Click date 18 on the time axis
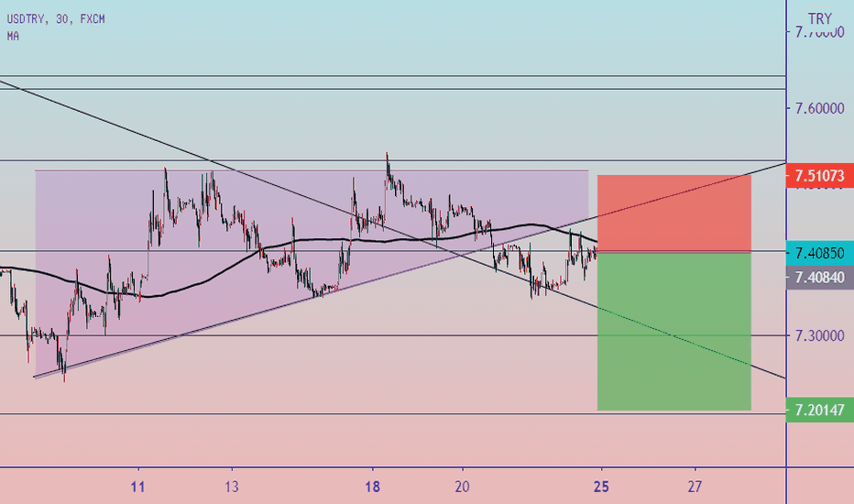The image size is (854, 504). [x=373, y=487]
